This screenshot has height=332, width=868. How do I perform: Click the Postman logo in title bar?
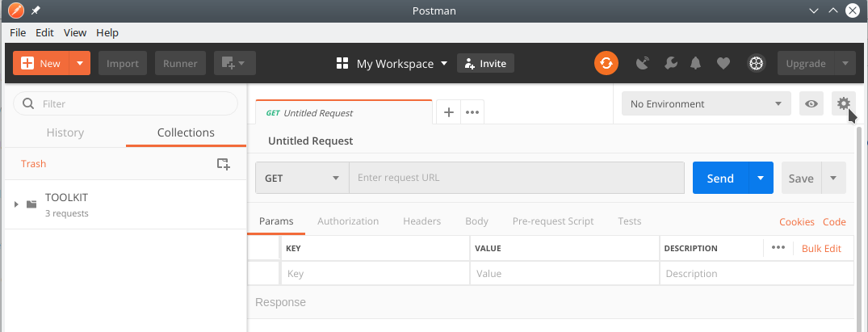16,11
